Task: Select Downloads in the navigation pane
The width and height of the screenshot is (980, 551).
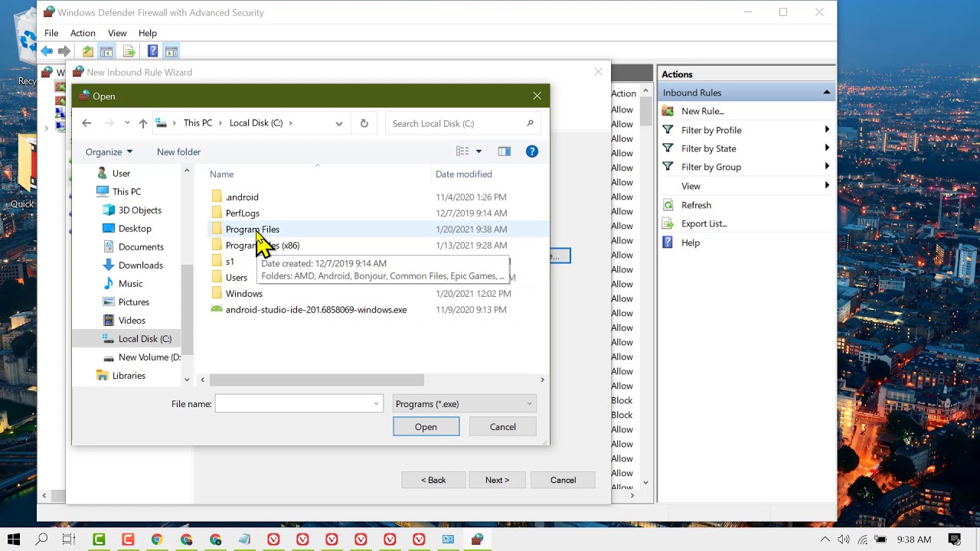Action: click(x=141, y=266)
